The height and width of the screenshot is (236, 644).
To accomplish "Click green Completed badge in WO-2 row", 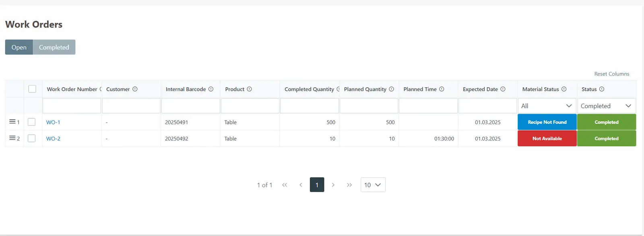I will pos(607,139).
